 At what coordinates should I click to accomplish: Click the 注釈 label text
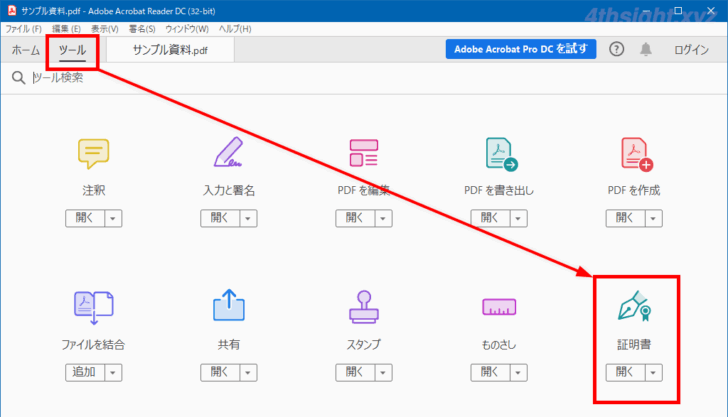click(93, 190)
